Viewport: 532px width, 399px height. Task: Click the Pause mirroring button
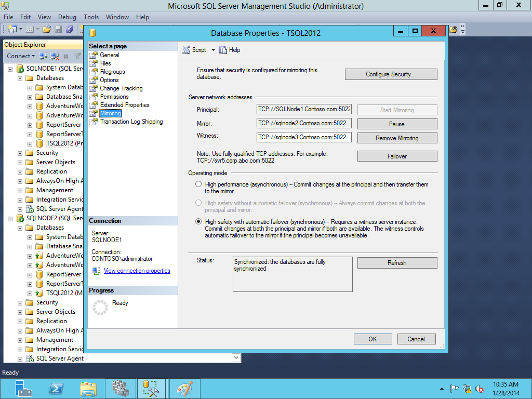397,124
